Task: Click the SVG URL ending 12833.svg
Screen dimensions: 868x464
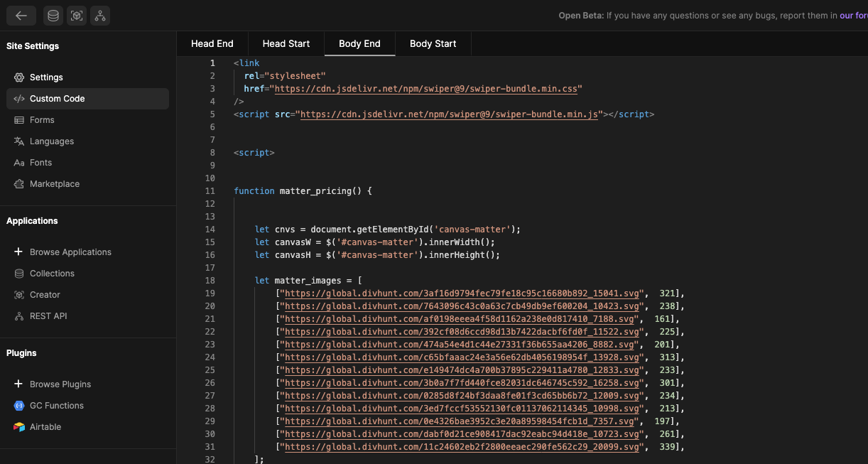Action: 462,370
